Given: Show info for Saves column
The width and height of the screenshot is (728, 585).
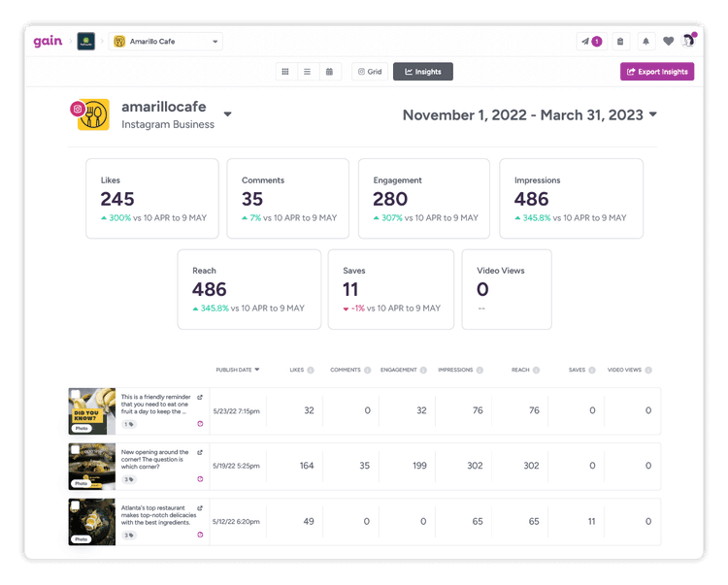Looking at the screenshot, I should pos(592,370).
